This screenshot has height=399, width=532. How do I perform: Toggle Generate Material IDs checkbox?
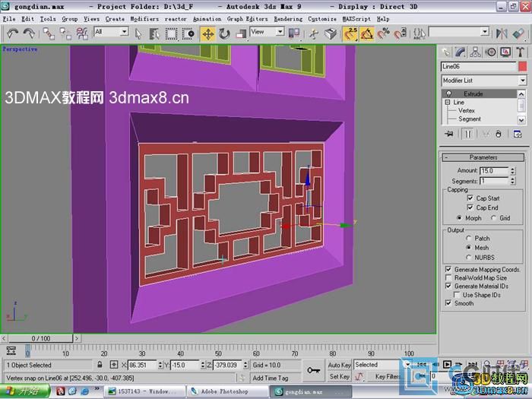click(x=448, y=286)
